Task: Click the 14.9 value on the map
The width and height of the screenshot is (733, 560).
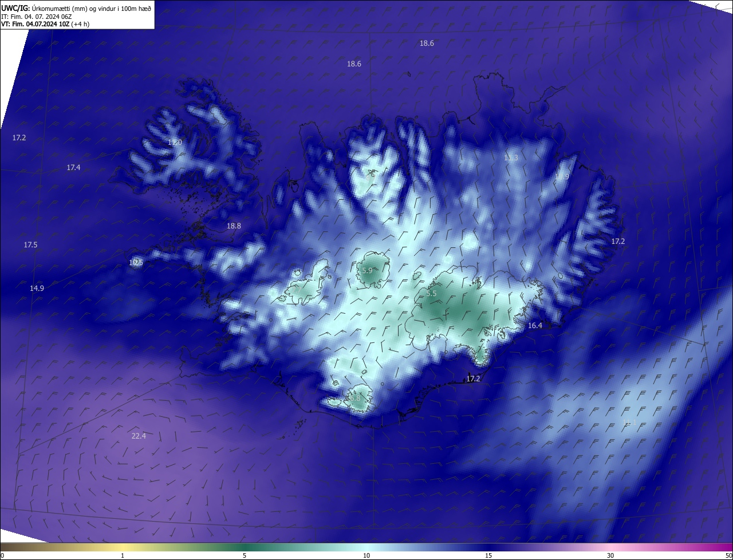Action: point(37,289)
